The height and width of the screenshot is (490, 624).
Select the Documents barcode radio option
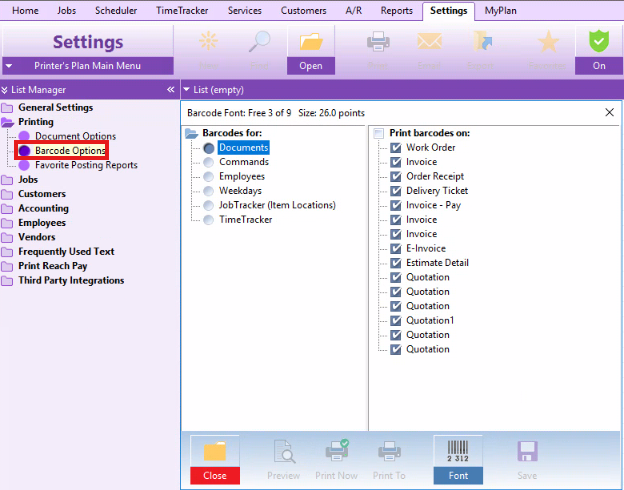pos(209,148)
